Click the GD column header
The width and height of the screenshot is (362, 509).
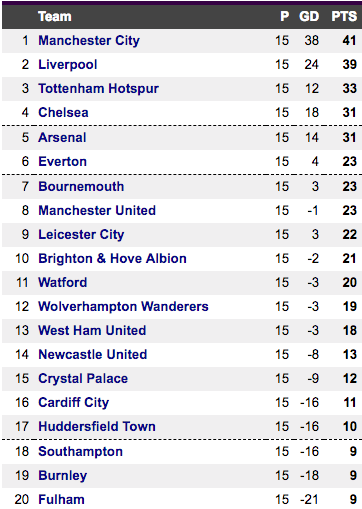click(x=309, y=16)
